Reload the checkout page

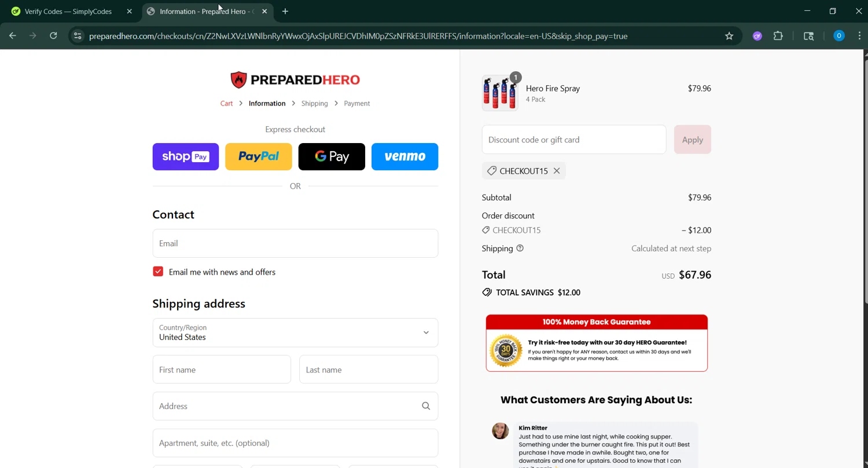click(x=53, y=36)
